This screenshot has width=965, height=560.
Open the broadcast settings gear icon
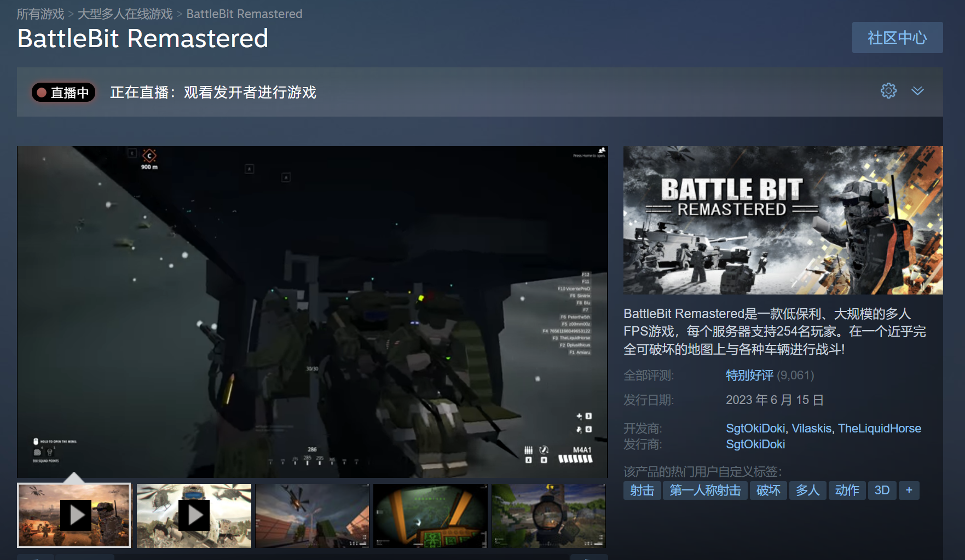pos(888,91)
